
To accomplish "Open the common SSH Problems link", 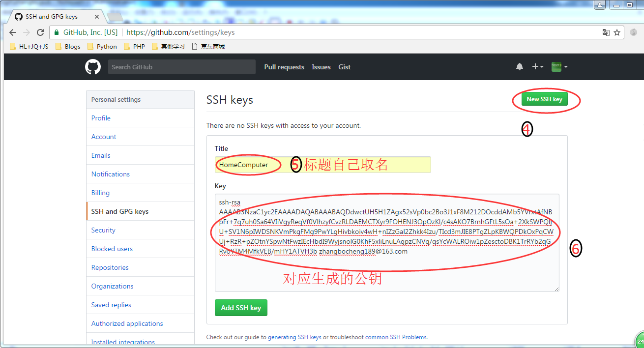I will 396,337.
